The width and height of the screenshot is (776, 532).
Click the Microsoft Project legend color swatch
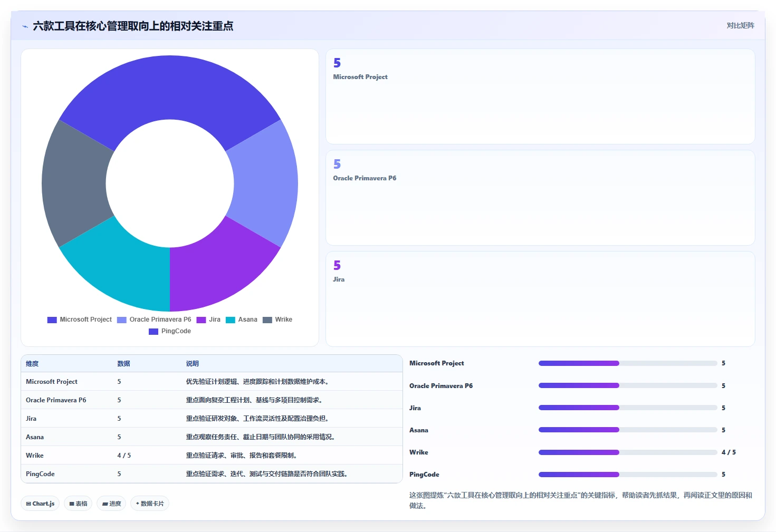pyautogui.click(x=52, y=320)
